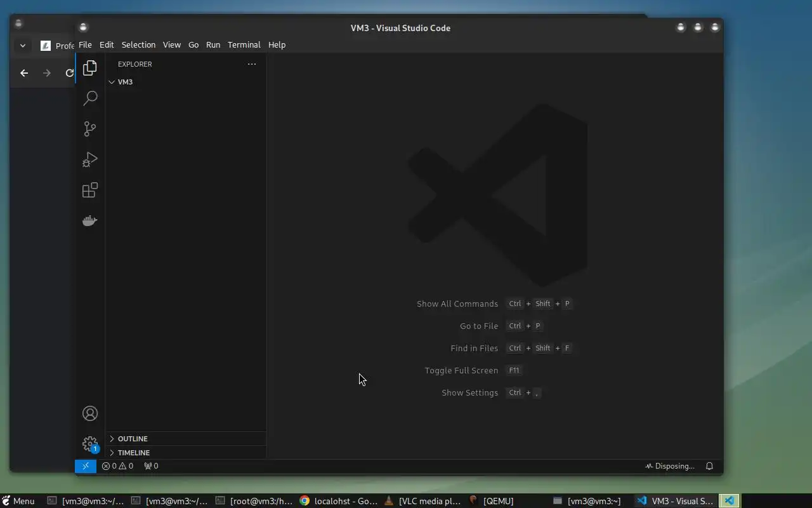The height and width of the screenshot is (508, 812).
Task: Open notifications with the bell icon
Action: 710,466
